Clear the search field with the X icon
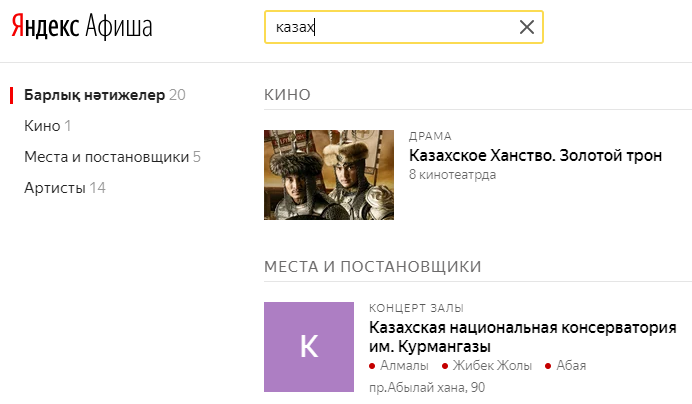The width and height of the screenshot is (692, 404). [527, 27]
